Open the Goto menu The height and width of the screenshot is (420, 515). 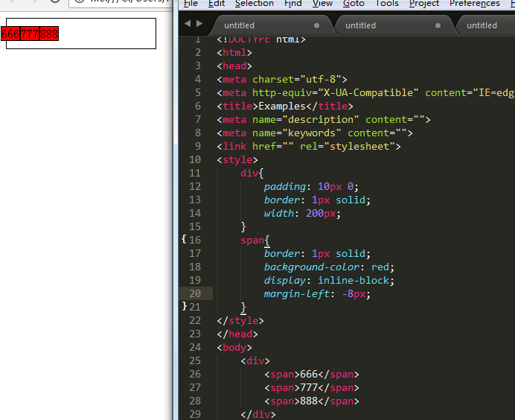tap(354, 3)
